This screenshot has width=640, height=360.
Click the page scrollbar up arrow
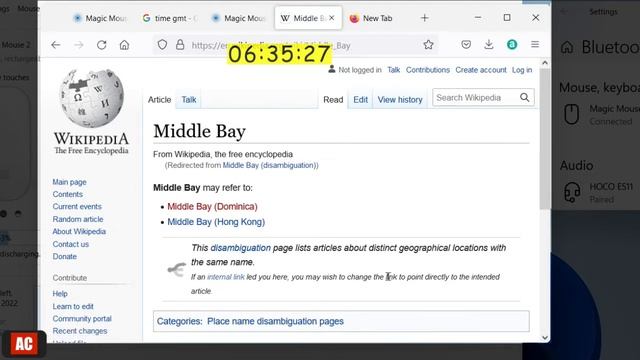point(545,63)
